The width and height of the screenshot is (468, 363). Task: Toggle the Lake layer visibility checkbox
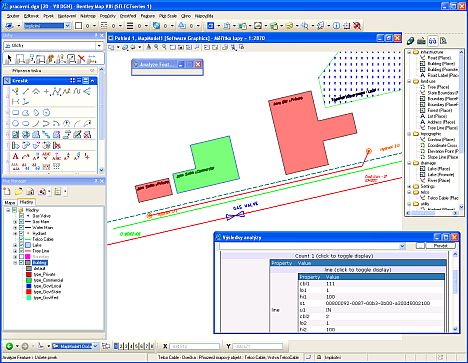pyautogui.click(x=22, y=245)
